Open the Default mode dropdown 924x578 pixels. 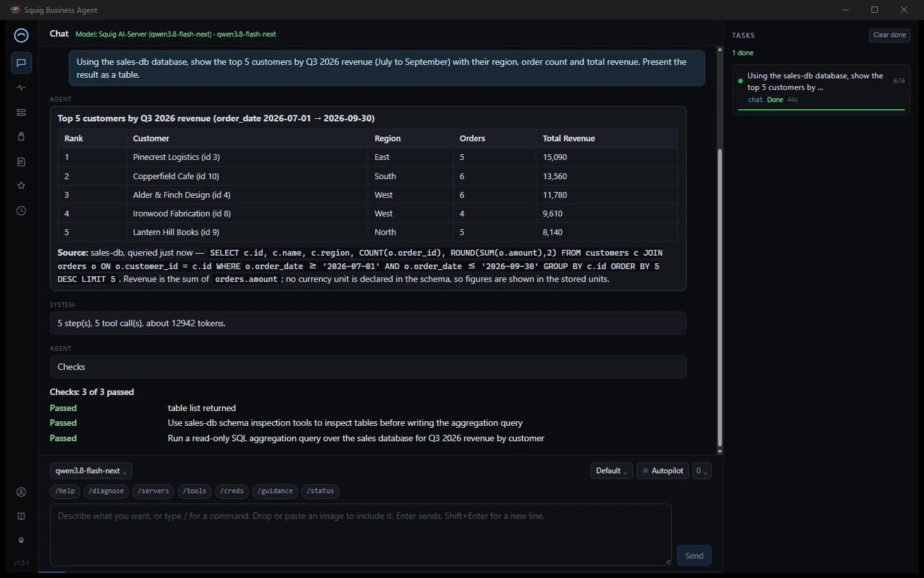pyautogui.click(x=612, y=471)
